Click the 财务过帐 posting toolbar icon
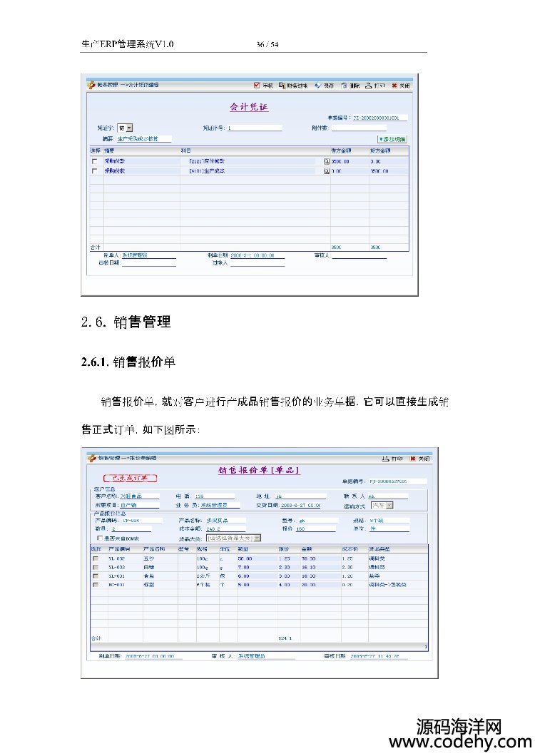 [x=282, y=86]
